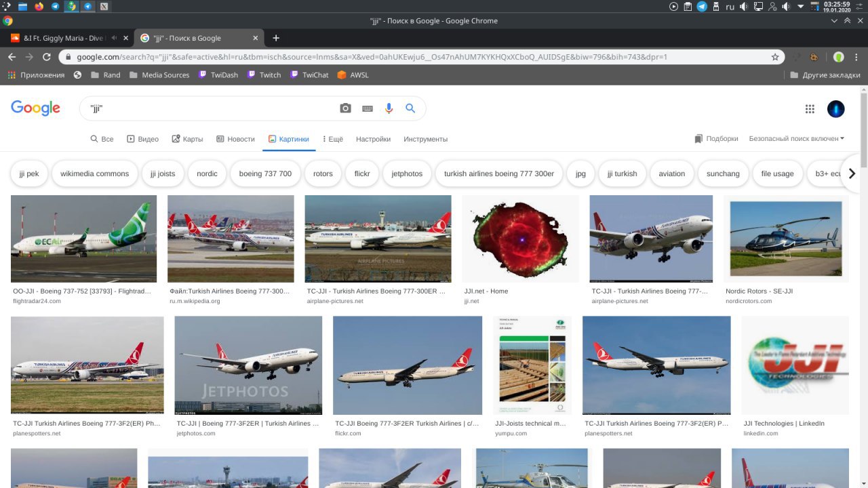Go to the Google logo homepage
Image resolution: width=868 pixels, height=488 pixels.
(x=35, y=108)
